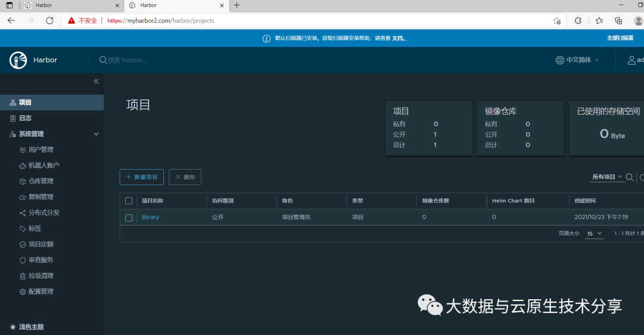Viewport: 644px width, 335px height.
Task: Click filter search magnifier beside 所有项目
Action: pos(629,177)
